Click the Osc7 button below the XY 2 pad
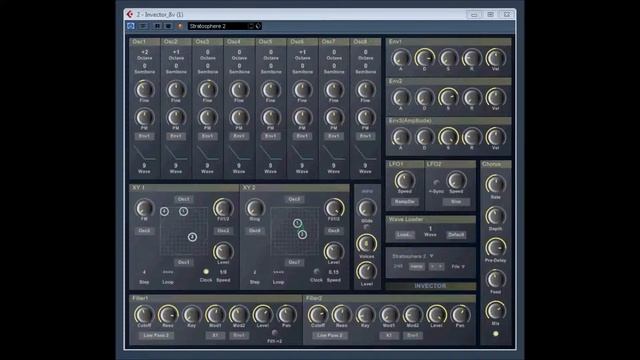Viewport: 640px width, 360px height. pos(294,262)
